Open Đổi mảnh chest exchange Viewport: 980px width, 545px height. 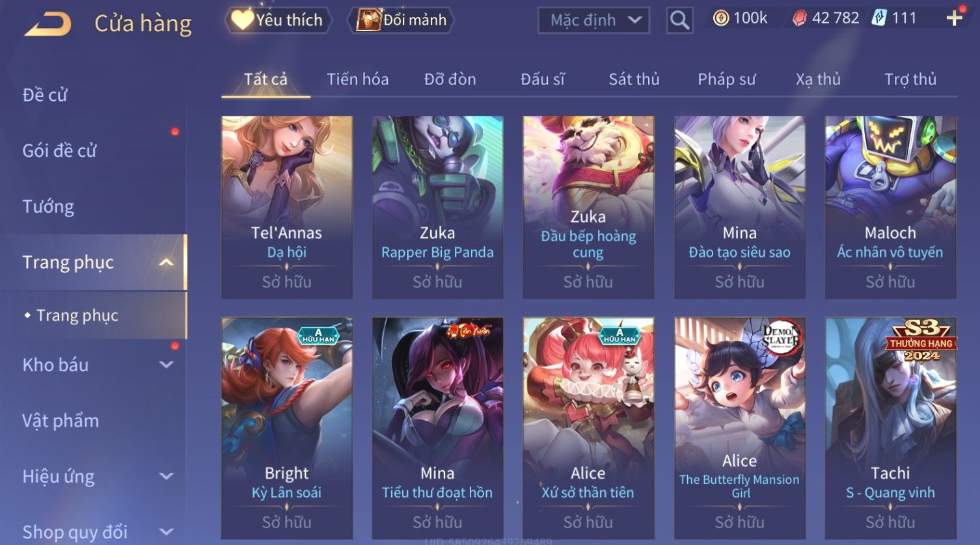[x=402, y=20]
